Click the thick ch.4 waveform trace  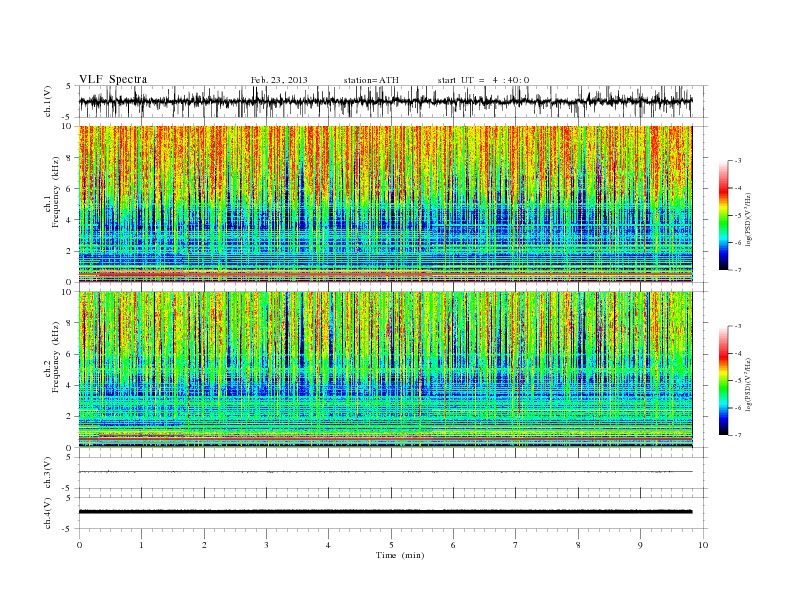click(x=385, y=512)
